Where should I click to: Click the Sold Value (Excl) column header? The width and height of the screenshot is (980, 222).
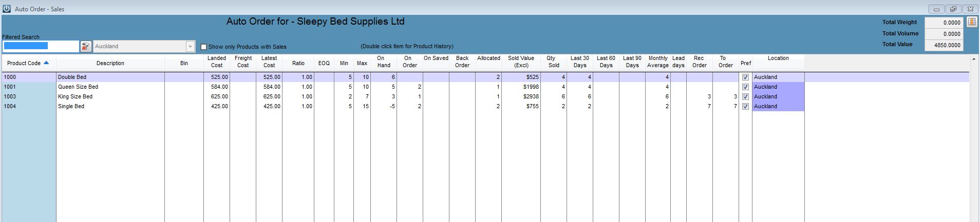pyautogui.click(x=521, y=62)
